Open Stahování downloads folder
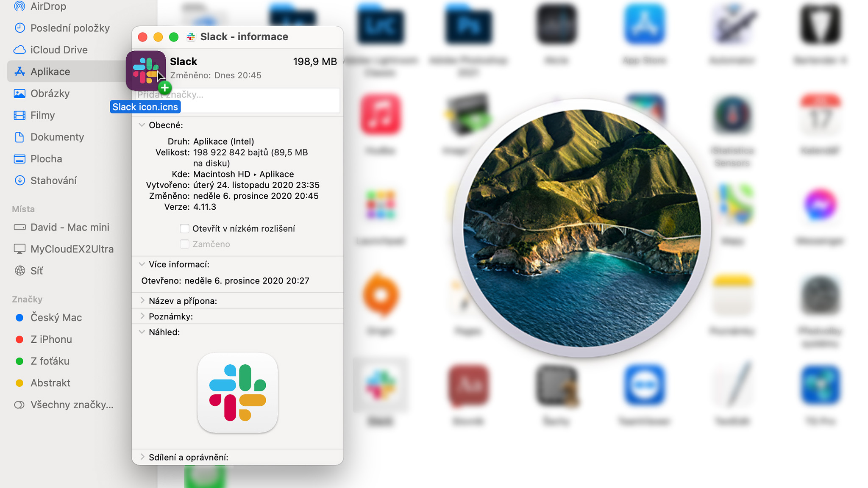 [x=53, y=181]
